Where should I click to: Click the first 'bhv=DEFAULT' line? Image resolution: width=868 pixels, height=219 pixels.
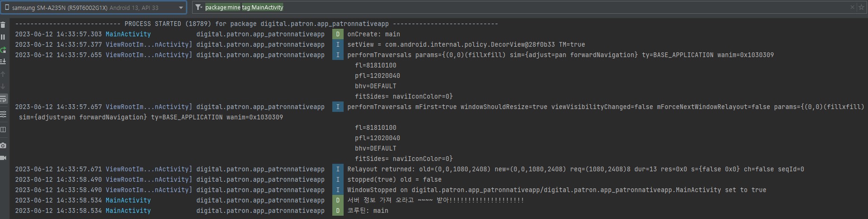click(376, 86)
